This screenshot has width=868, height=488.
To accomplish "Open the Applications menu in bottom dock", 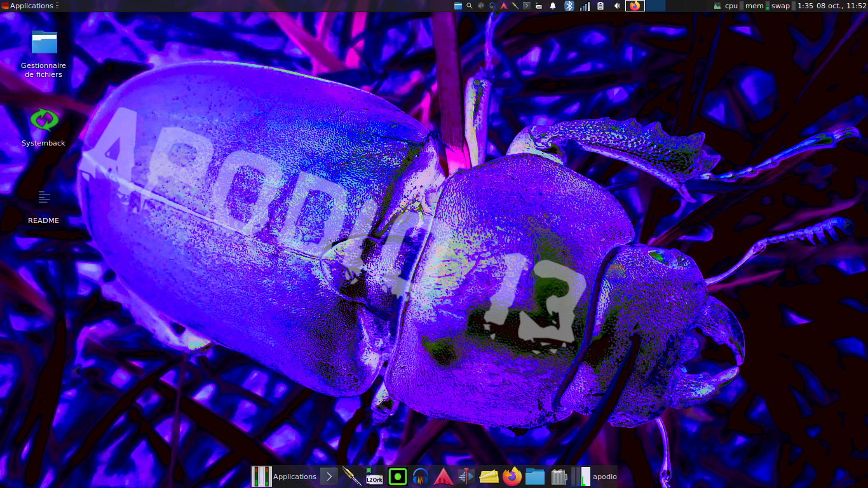I will 294,477.
